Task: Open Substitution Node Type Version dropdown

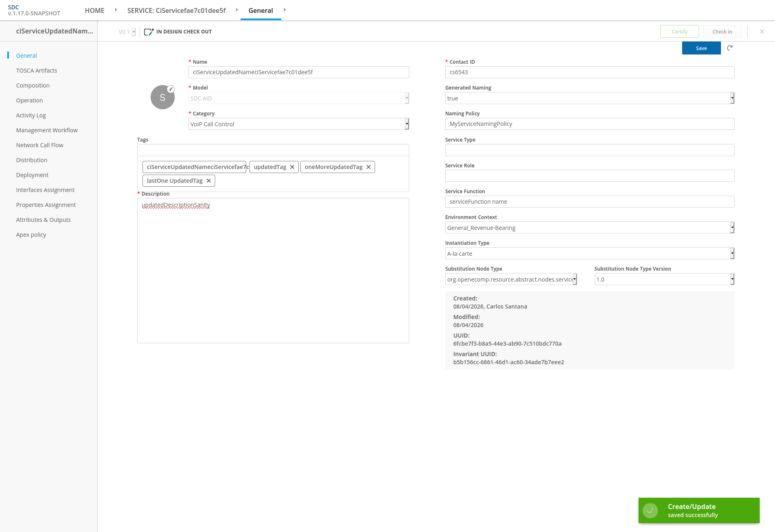Action: click(664, 279)
